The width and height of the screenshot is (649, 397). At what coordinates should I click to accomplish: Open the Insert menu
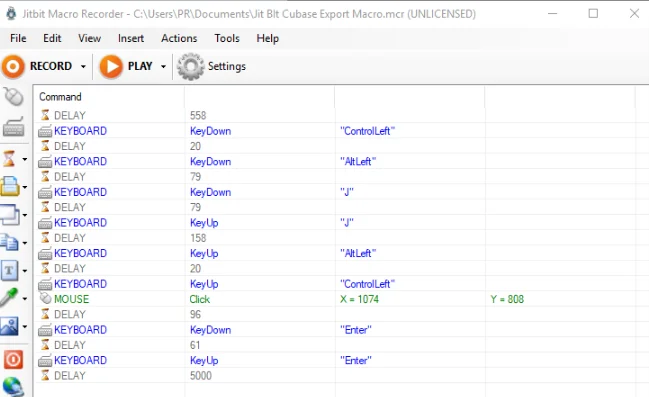131,38
